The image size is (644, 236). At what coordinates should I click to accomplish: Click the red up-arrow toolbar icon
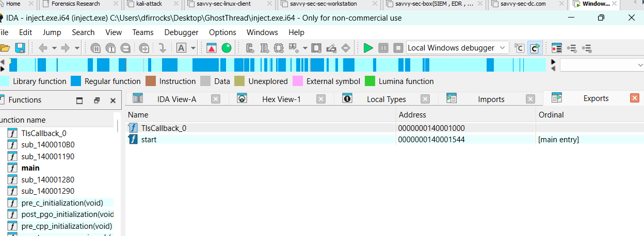click(212, 48)
